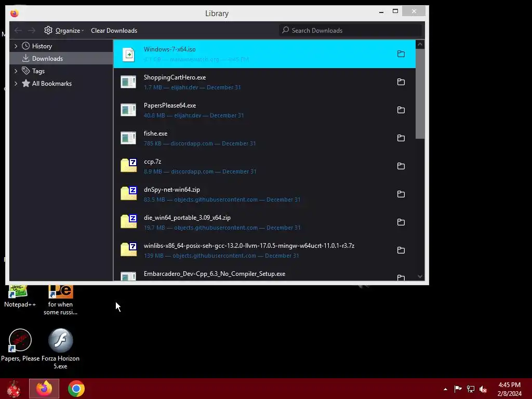Select the winlibs-x86_64-posix-seh-gcc file name
532x399 pixels.
click(x=249, y=246)
